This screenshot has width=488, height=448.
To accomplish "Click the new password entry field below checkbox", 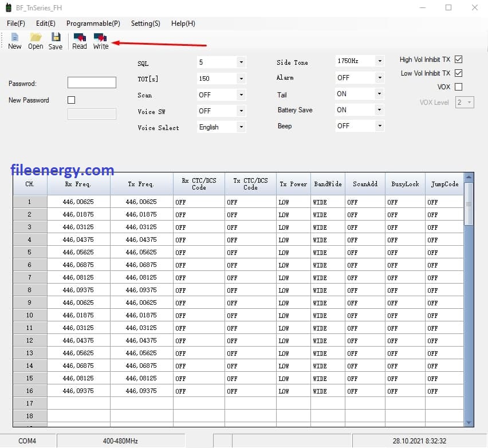I will coord(92,114).
